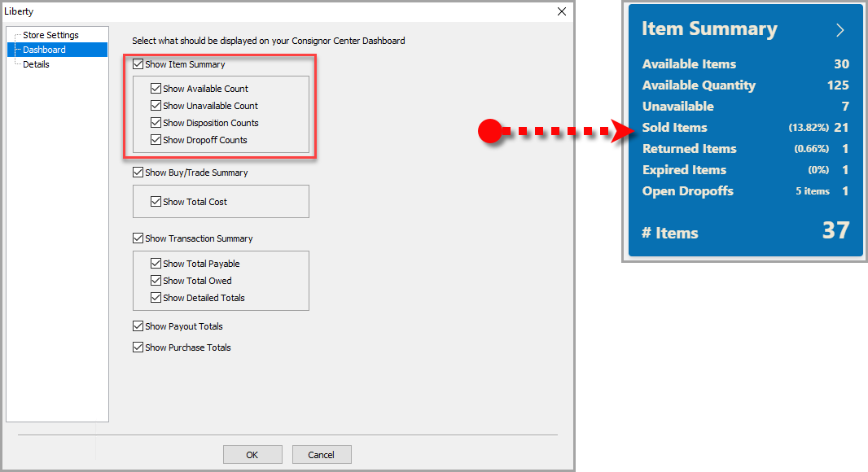Click the Available Items value 30

click(841, 64)
